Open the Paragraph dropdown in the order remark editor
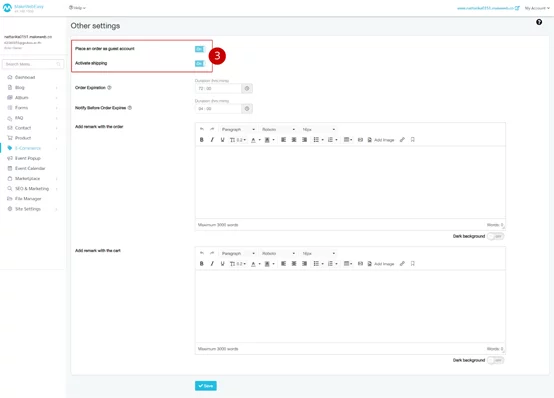 point(238,129)
